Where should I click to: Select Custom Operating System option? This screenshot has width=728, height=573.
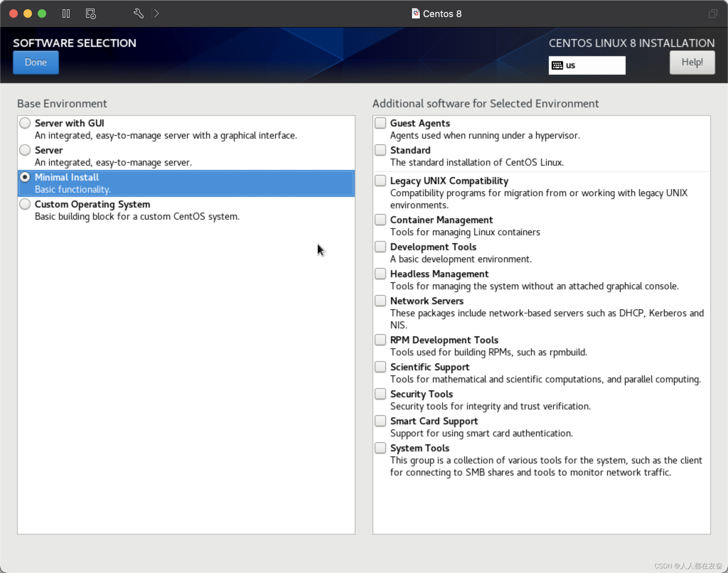[25, 204]
